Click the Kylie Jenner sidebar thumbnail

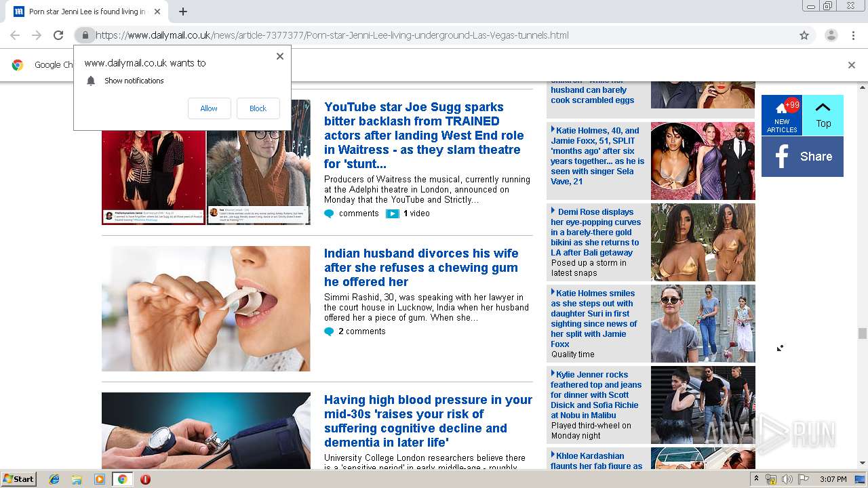703,405
